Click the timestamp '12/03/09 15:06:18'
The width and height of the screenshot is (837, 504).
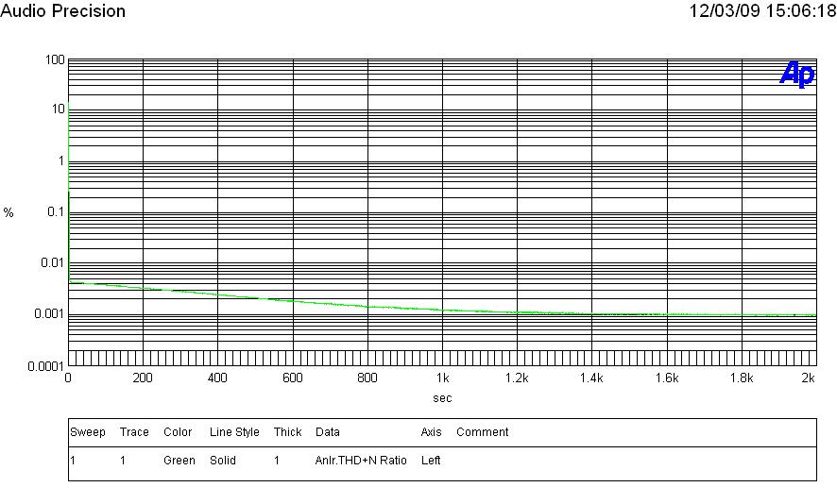[x=762, y=11]
